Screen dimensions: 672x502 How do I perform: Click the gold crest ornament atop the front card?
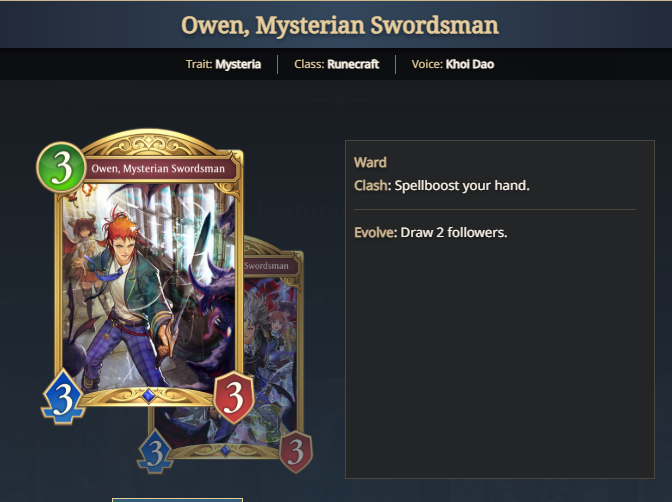tap(148, 143)
